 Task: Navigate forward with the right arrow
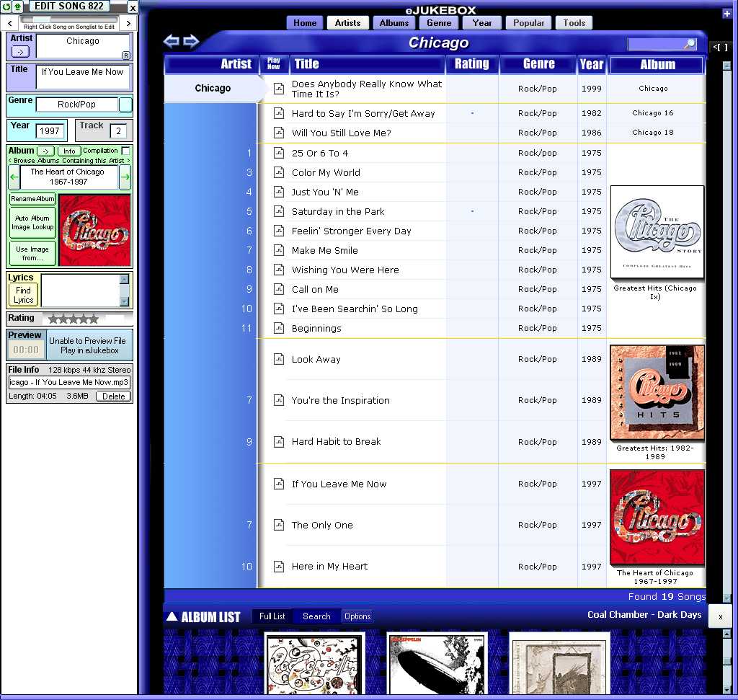(x=190, y=41)
